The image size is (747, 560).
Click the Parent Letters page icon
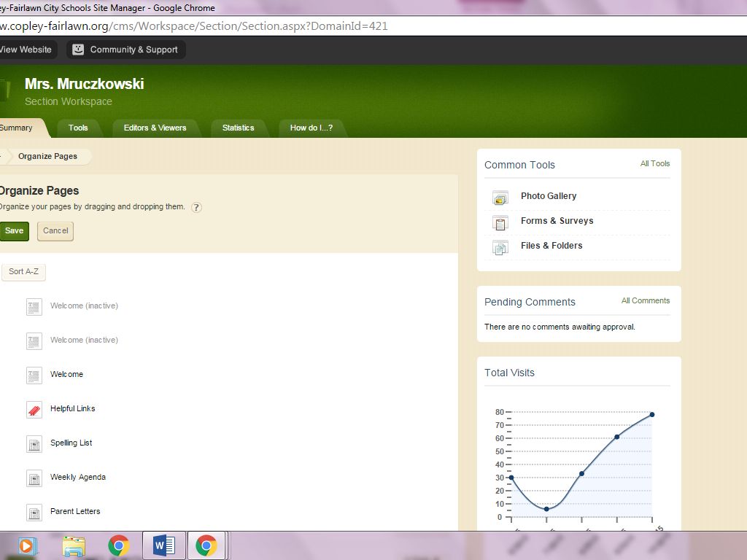[34, 512]
